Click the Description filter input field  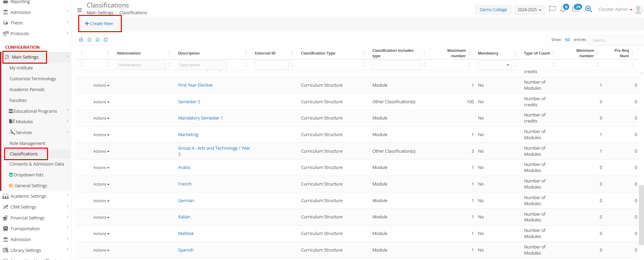(202, 65)
